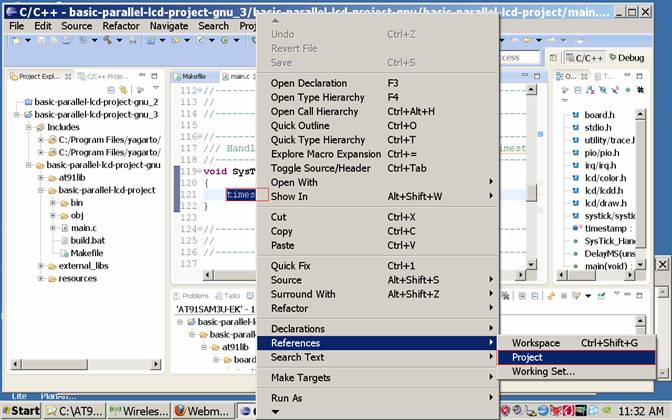The height and width of the screenshot is (420, 672).
Task: Click the link chain icon in bottom panel
Action: click(551, 296)
